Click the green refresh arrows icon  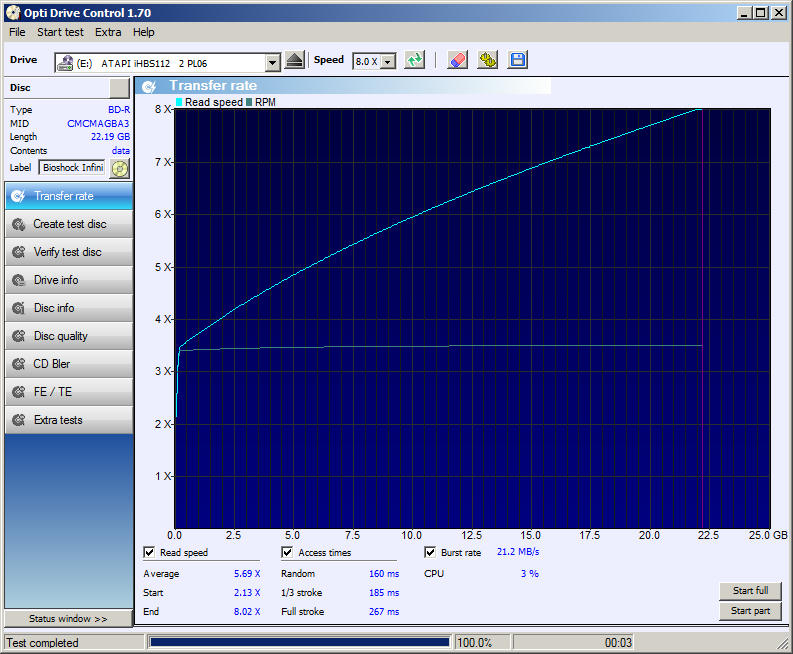[415, 61]
